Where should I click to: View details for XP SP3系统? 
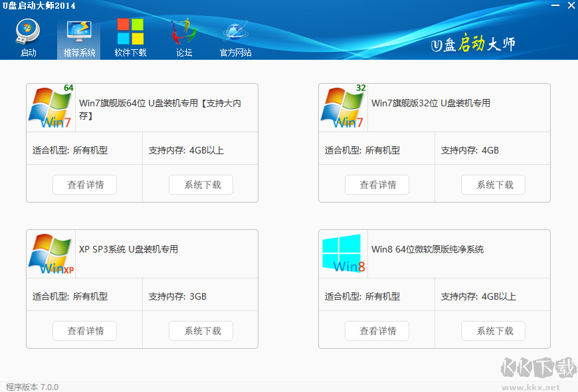click(x=85, y=331)
